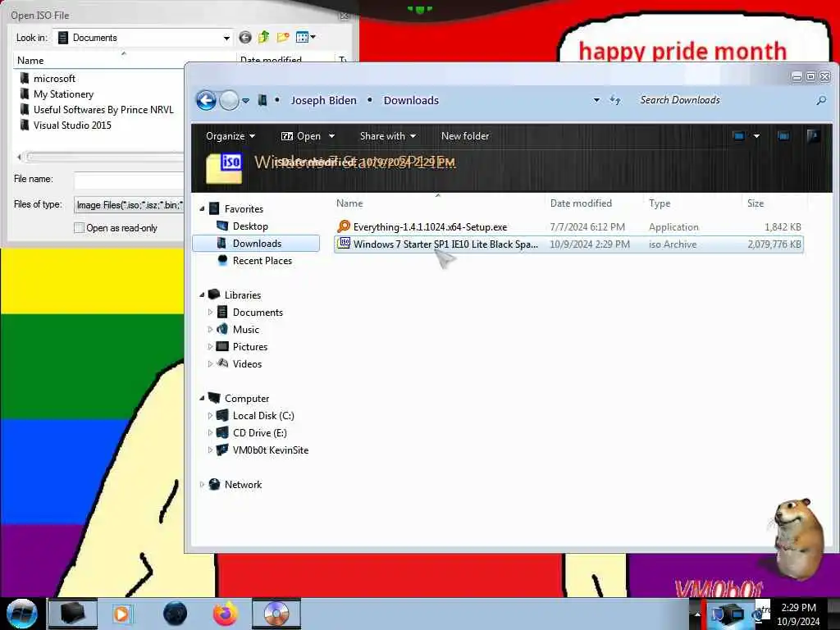840x630 pixels.
Task: Click the Open toolbar button
Action: [x=300, y=136]
